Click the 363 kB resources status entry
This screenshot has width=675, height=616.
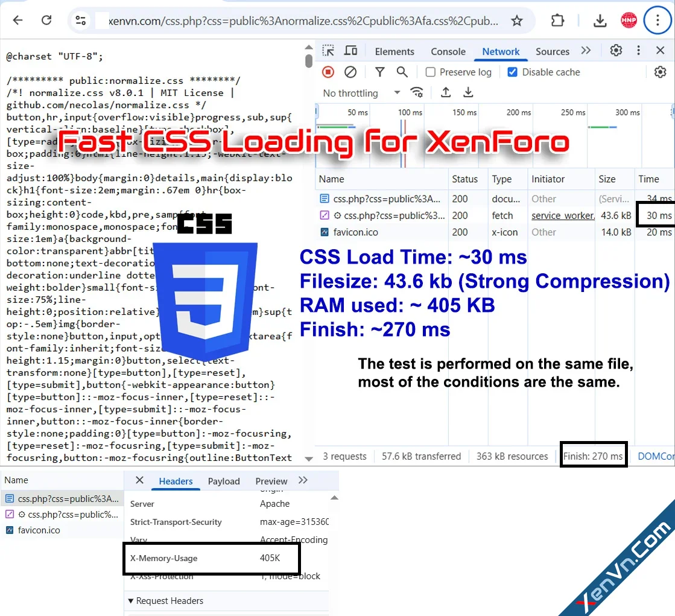pos(512,456)
